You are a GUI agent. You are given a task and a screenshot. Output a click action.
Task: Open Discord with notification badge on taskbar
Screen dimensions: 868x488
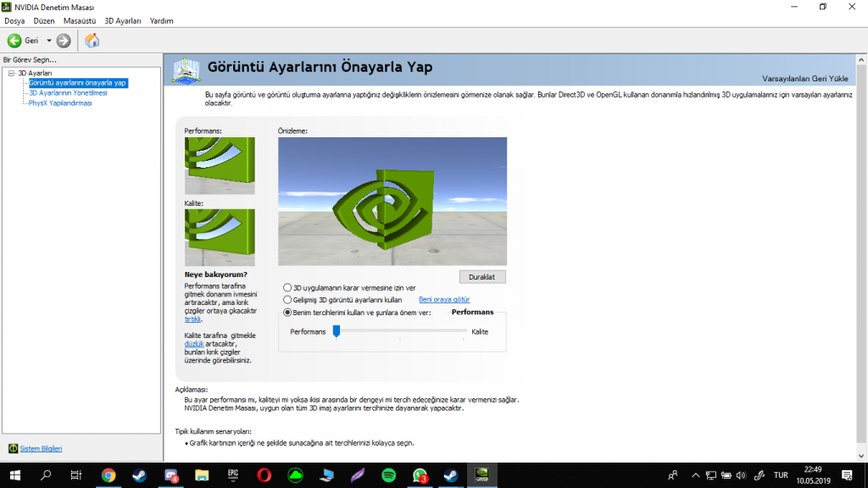tap(171, 475)
